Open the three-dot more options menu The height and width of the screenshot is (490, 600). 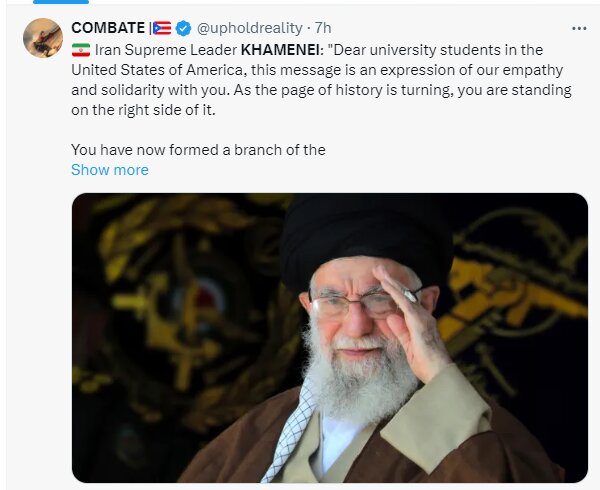tap(579, 28)
